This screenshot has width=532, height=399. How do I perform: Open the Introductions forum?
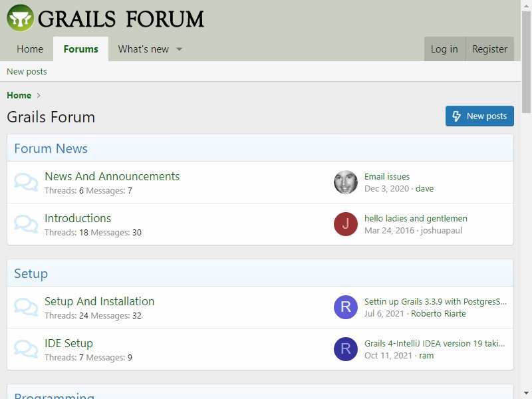click(78, 218)
